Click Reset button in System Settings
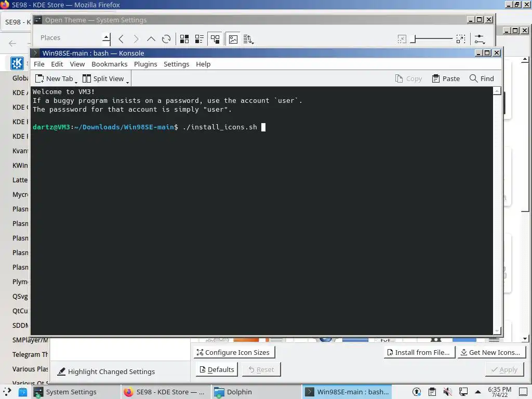532x399 pixels. pyautogui.click(x=261, y=369)
